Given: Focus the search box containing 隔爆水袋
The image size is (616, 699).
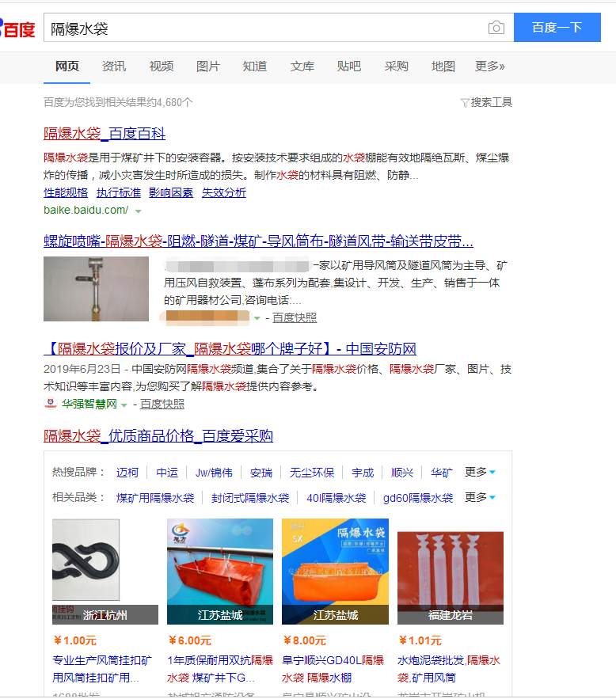Looking at the screenshot, I should pos(279,28).
